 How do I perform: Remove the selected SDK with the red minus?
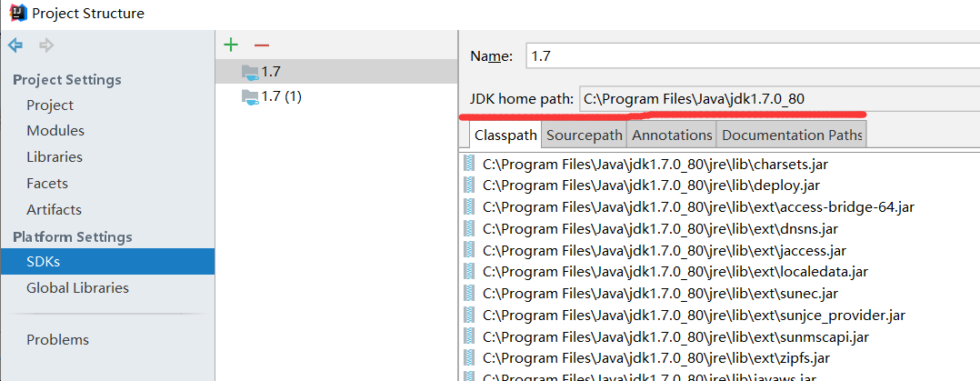(262, 45)
